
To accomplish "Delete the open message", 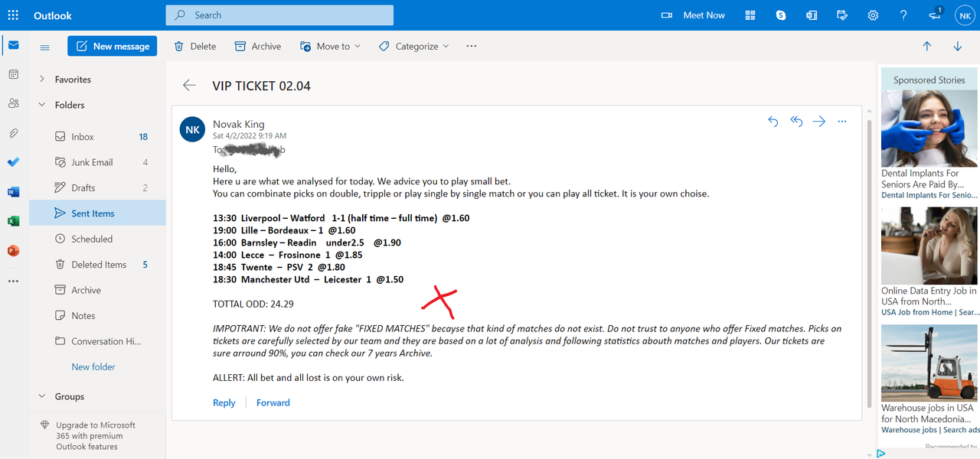I will tap(195, 46).
